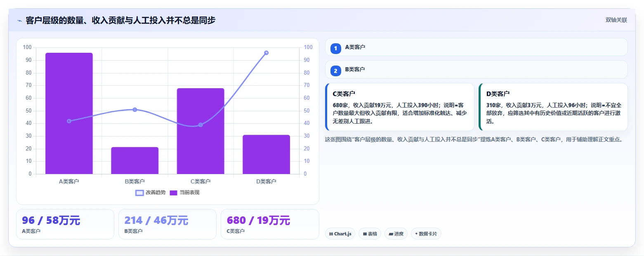Image resolution: width=644 pixels, height=256 pixels.
Task: Click the right axis value 100
Action: coord(308,47)
